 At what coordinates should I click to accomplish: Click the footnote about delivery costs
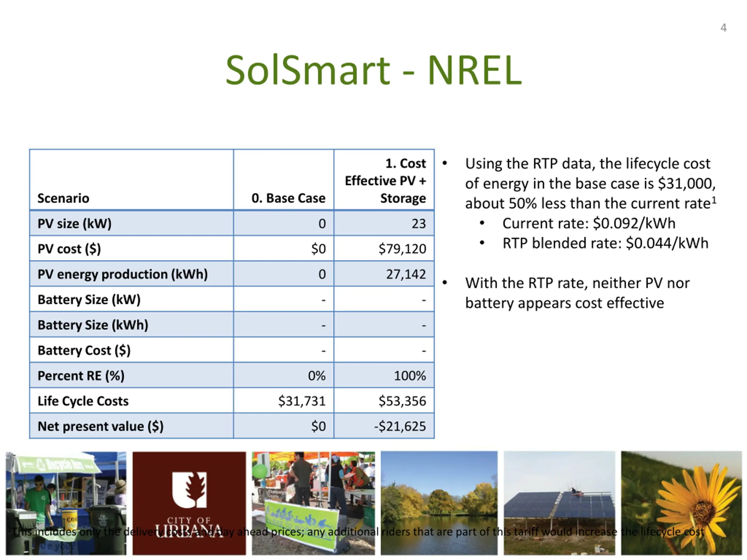[358, 532]
